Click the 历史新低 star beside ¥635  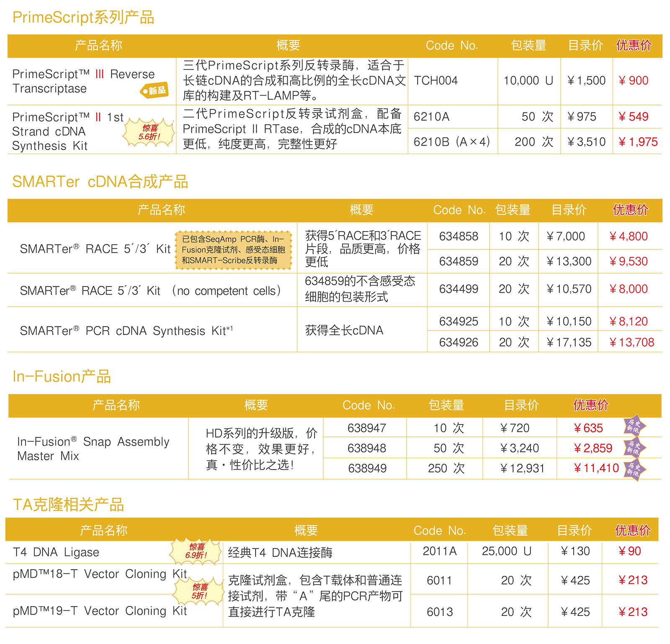coord(634,426)
